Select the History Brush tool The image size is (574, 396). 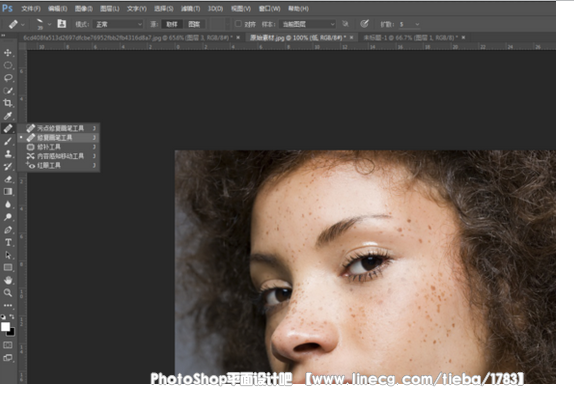click(8, 167)
